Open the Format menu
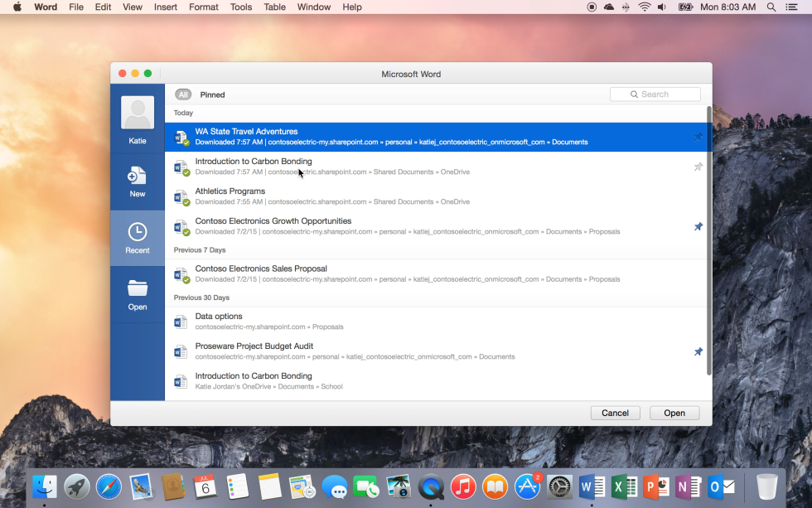This screenshot has width=812, height=508. tap(203, 7)
